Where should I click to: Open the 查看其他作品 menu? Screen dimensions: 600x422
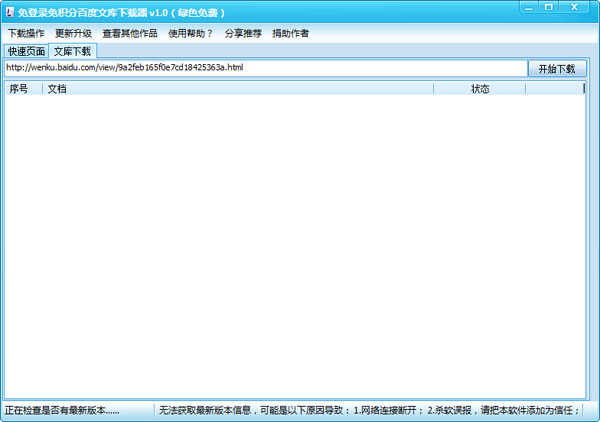click(130, 33)
